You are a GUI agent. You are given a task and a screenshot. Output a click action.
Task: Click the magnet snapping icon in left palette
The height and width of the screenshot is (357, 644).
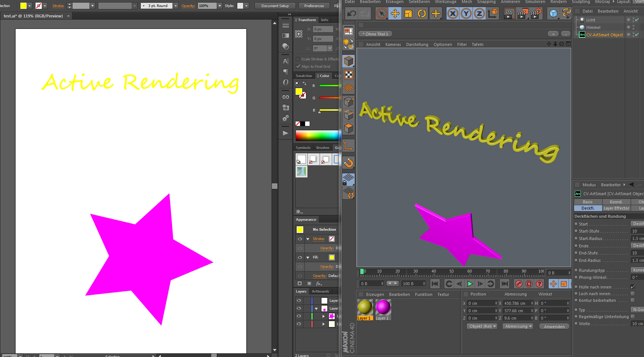348,163
